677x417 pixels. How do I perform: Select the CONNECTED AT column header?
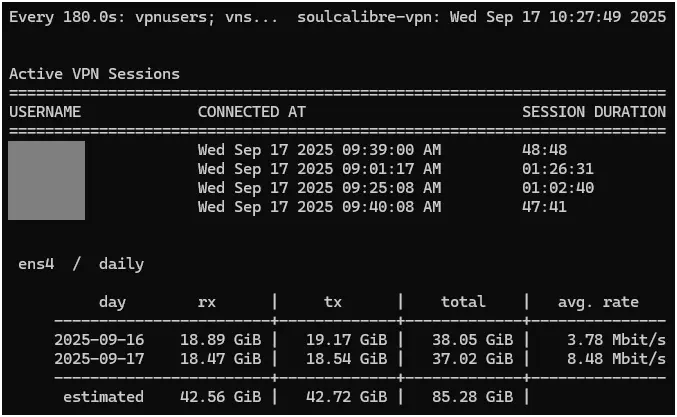252,112
